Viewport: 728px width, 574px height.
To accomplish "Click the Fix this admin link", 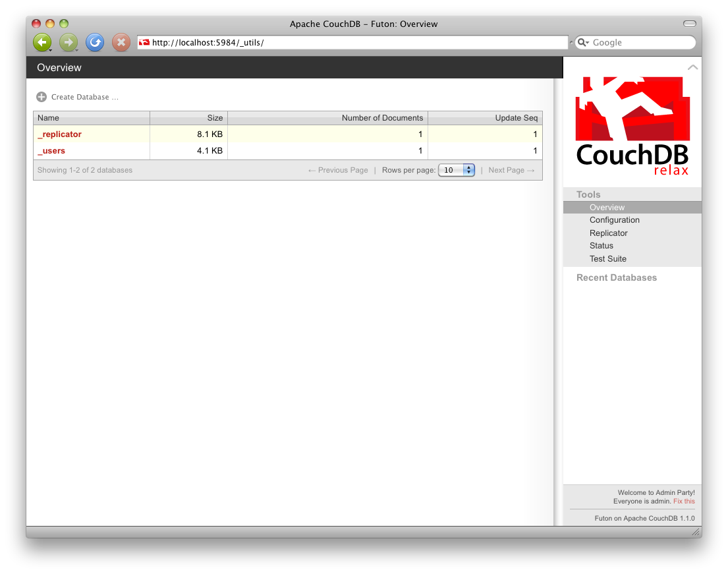I will point(684,502).
